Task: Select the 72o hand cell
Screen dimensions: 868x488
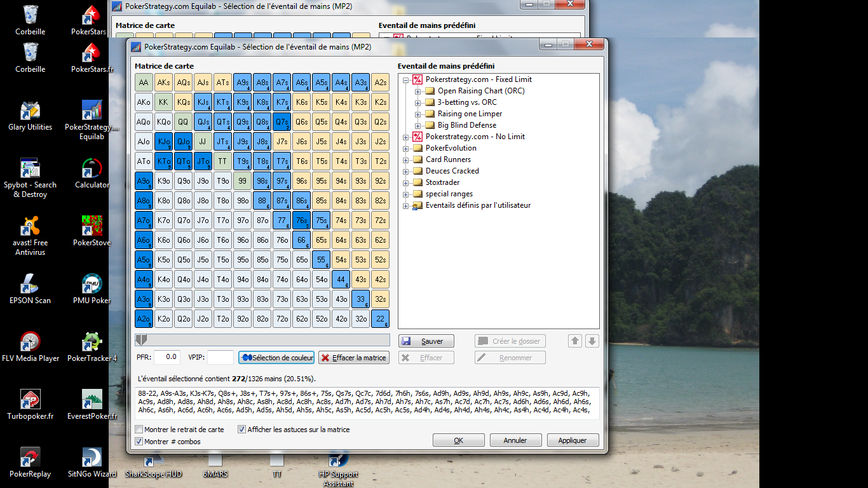Action: (x=281, y=319)
